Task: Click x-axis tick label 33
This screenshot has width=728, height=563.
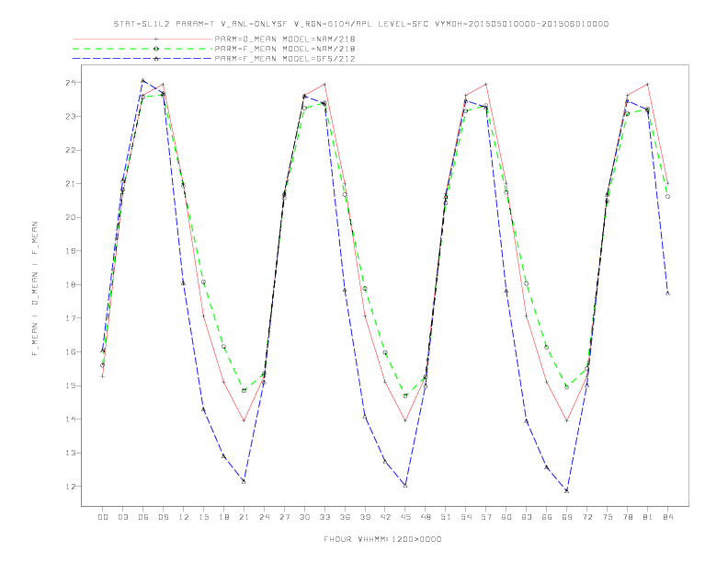Action: coord(324,517)
